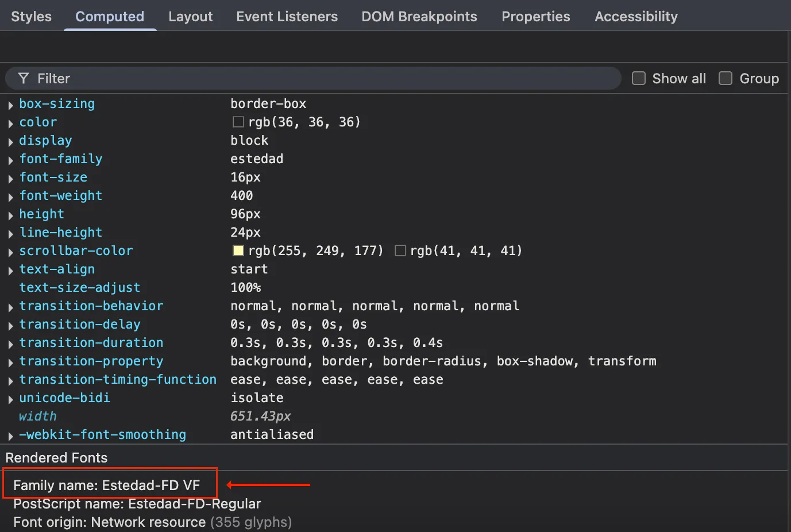Image resolution: width=791 pixels, height=532 pixels.
Task: Toggle the Group checkbox
Action: 726,78
